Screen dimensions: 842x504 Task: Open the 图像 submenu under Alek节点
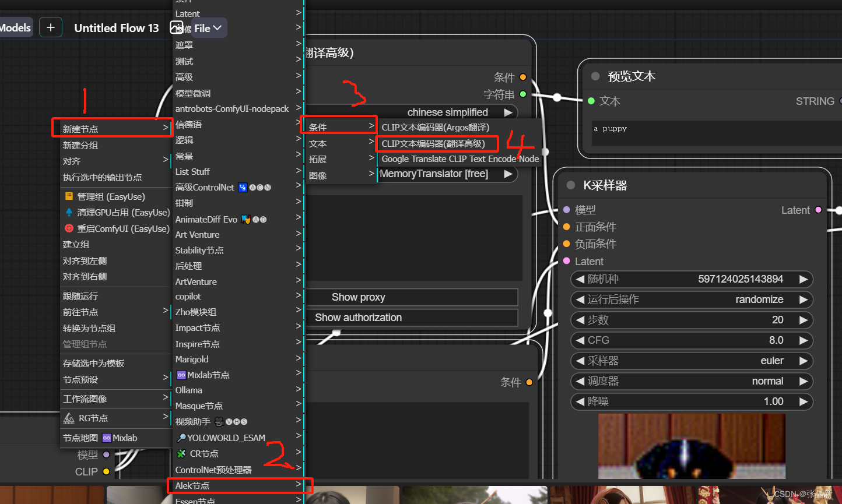point(341,175)
